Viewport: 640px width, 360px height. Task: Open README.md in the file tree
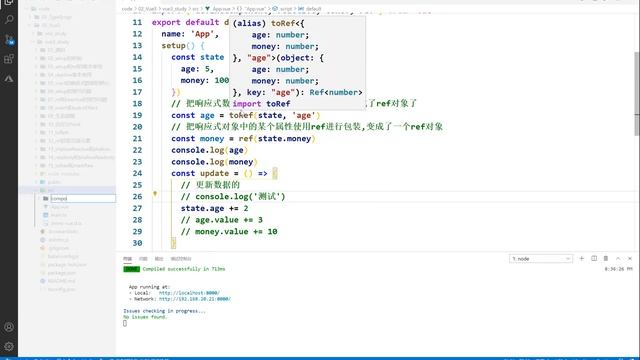click(x=62, y=281)
